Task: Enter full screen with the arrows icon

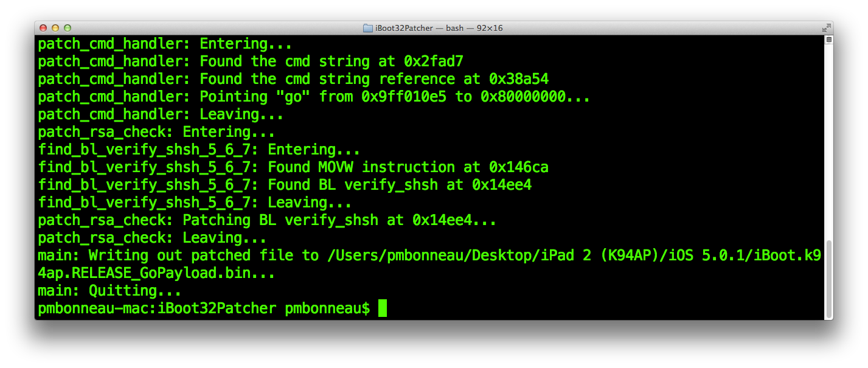Action: (826, 28)
